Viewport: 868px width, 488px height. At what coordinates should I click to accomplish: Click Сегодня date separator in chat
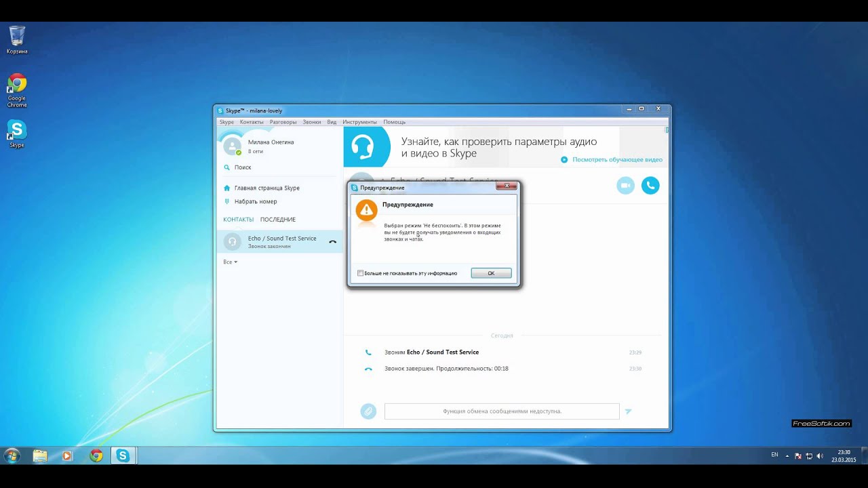point(502,335)
